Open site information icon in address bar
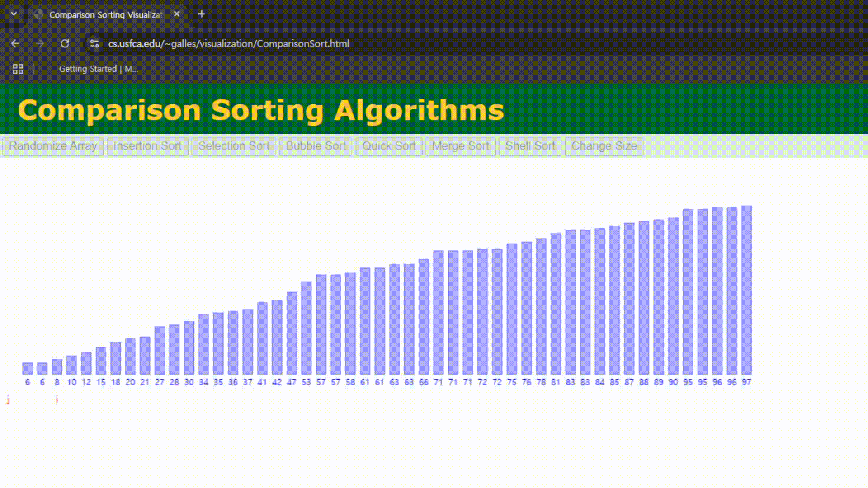Screen dimensions: 868x488 (x=94, y=43)
